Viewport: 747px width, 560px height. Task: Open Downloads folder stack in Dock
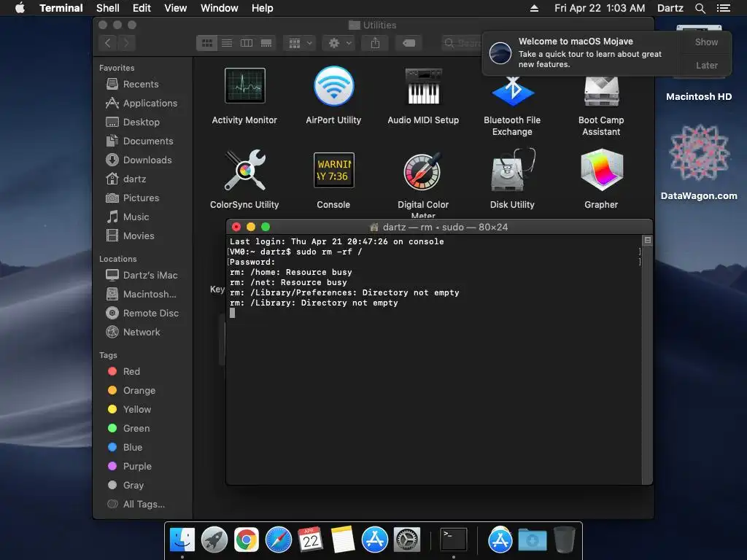(x=532, y=540)
